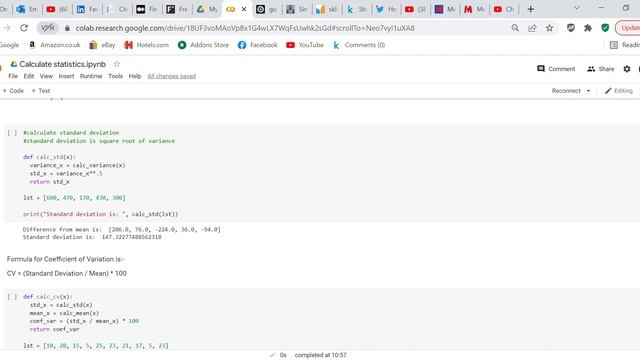Image resolution: width=640 pixels, height=360 pixels.
Task: Click the Comment button
Action: click(556, 69)
